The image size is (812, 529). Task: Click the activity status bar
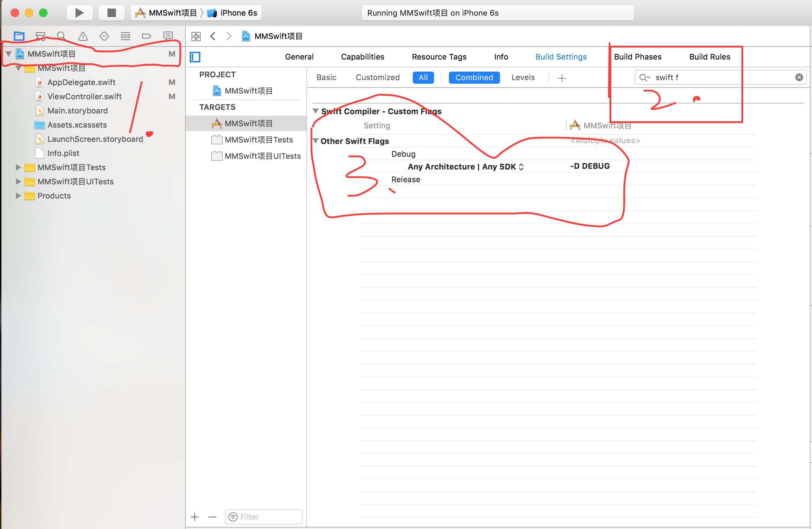[x=497, y=13]
